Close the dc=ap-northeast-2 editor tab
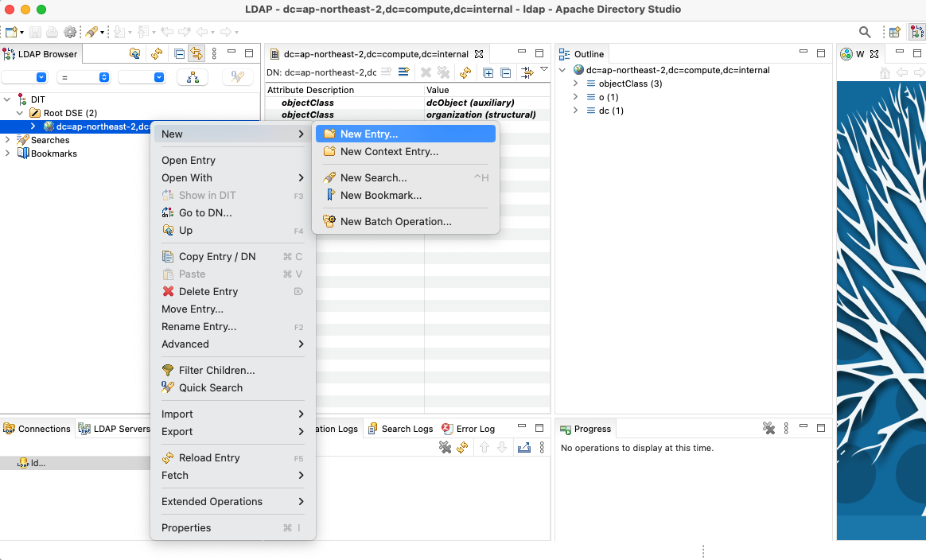Screen dimensions: 926x560 479,54
